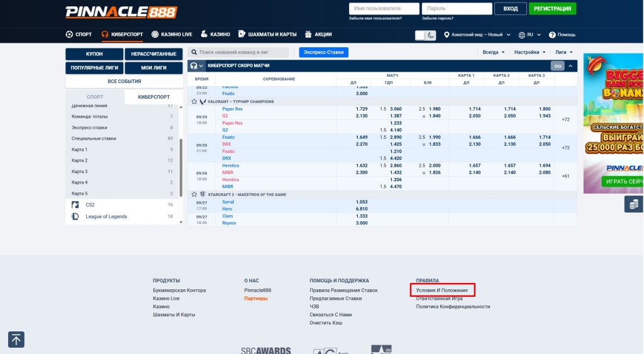
Task: Click the sidebar list vertical scrollbar
Action: 181,163
